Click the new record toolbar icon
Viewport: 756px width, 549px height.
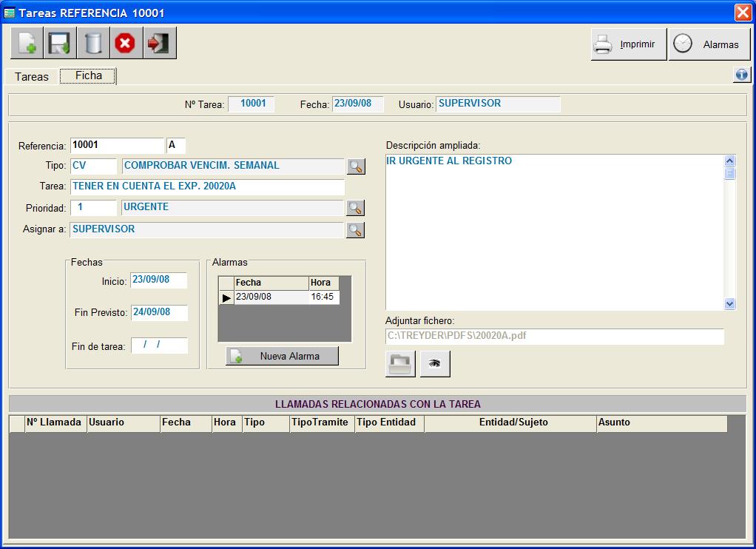click(27, 43)
